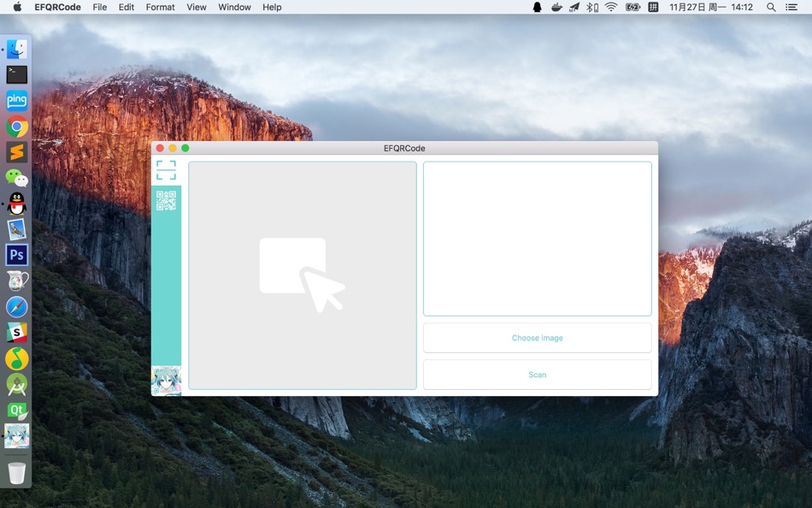This screenshot has width=812, height=508.
Task: Click the paper plane menu bar icon
Action: click(574, 7)
